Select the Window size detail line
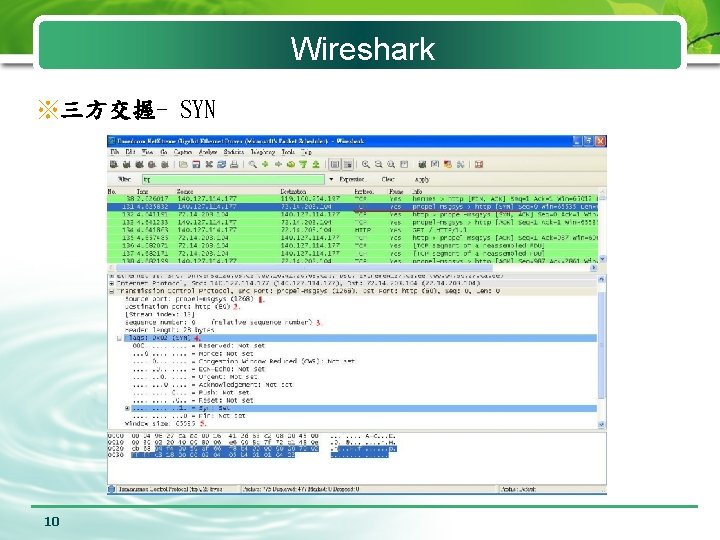Viewport: 720px width, 540px height. tap(160, 423)
